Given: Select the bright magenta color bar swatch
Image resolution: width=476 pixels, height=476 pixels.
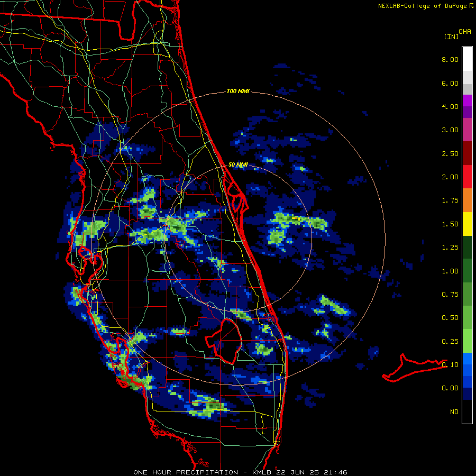Looking at the screenshot, I should 467,100.
